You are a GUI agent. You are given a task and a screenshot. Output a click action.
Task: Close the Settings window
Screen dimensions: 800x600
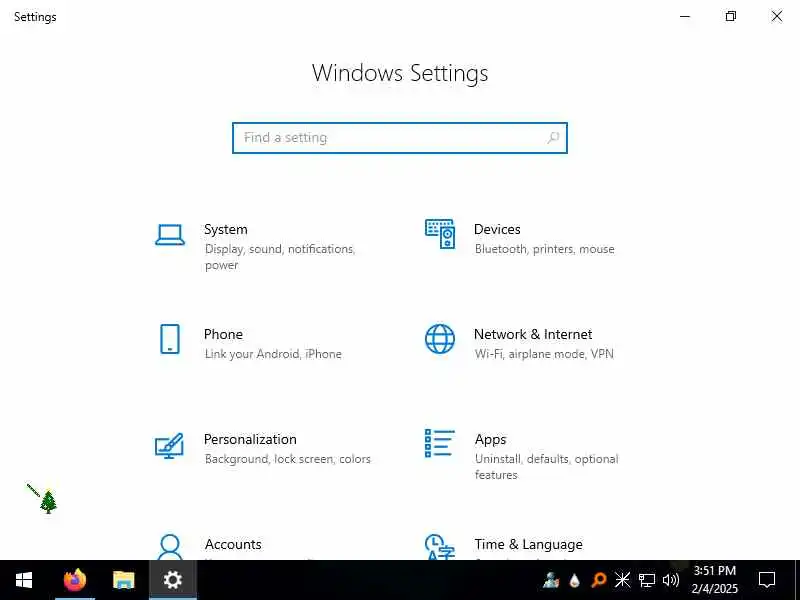(777, 16)
